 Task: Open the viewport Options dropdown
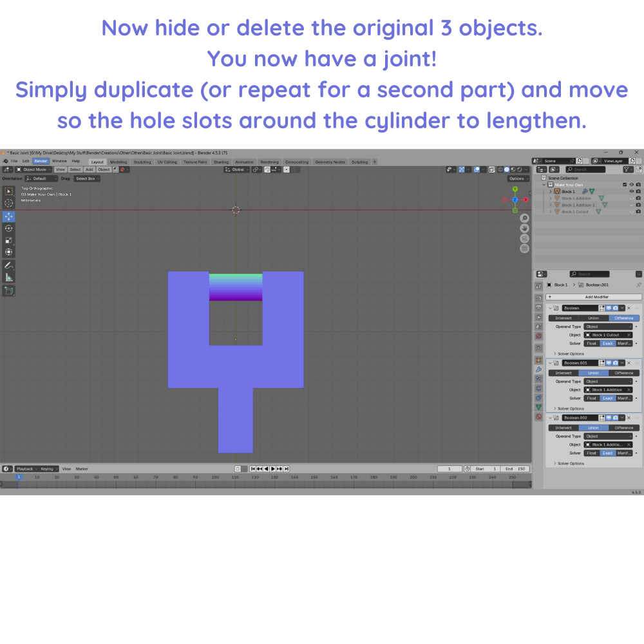(518, 178)
